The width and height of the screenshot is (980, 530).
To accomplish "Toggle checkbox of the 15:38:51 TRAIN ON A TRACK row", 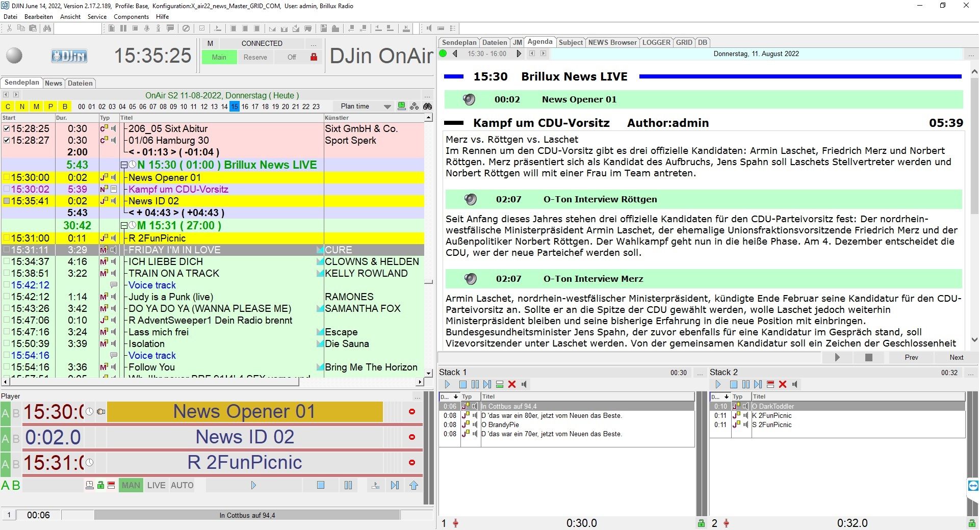I will (6, 273).
